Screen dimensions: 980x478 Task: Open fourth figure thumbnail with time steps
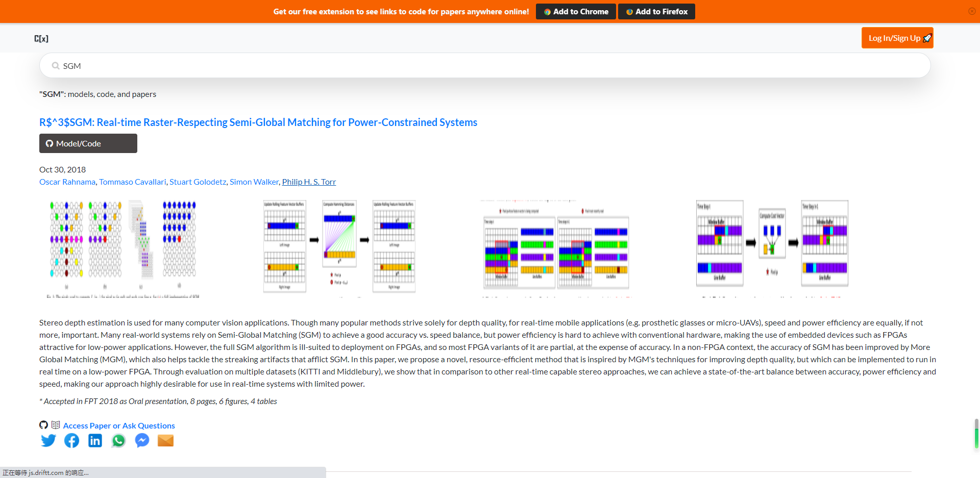(x=772, y=248)
